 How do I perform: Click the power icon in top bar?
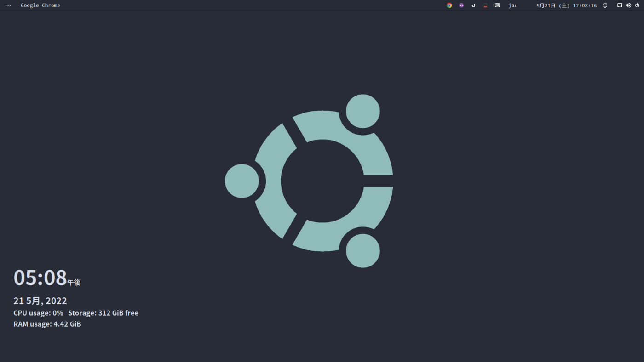click(638, 6)
